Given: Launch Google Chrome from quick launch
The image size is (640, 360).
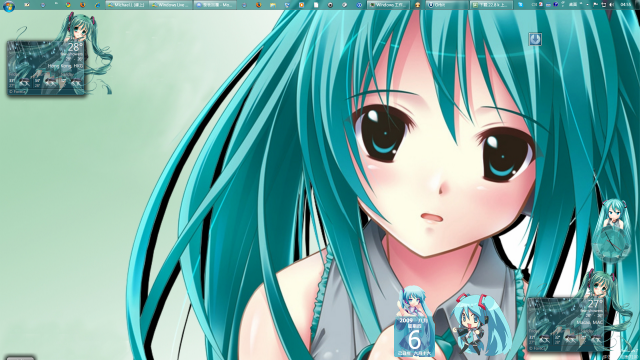Looking at the screenshot, I should coord(68,5).
